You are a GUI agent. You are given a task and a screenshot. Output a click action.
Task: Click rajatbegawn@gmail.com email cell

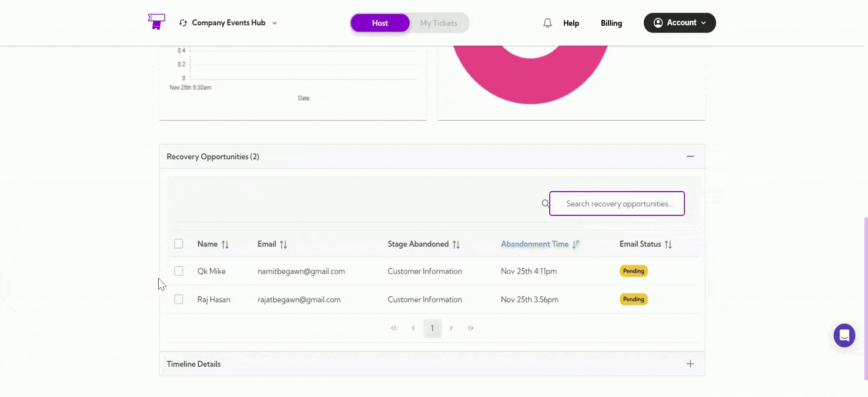(x=299, y=300)
